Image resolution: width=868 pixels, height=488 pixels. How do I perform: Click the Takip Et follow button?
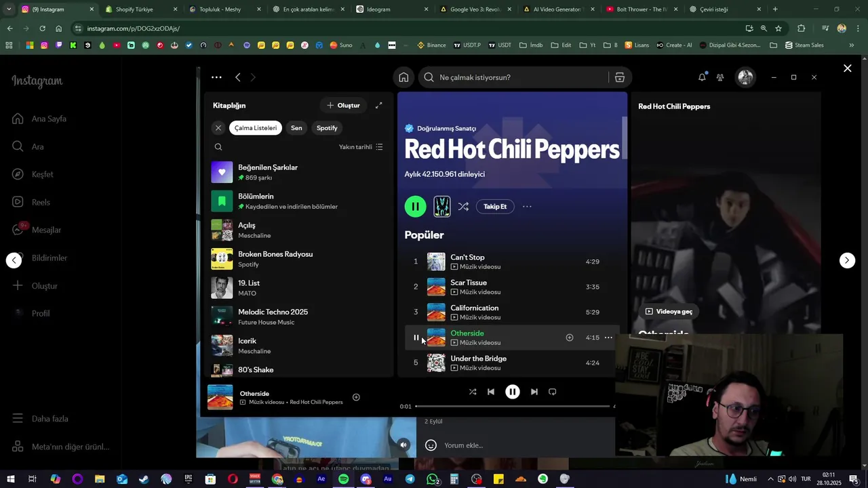click(495, 207)
